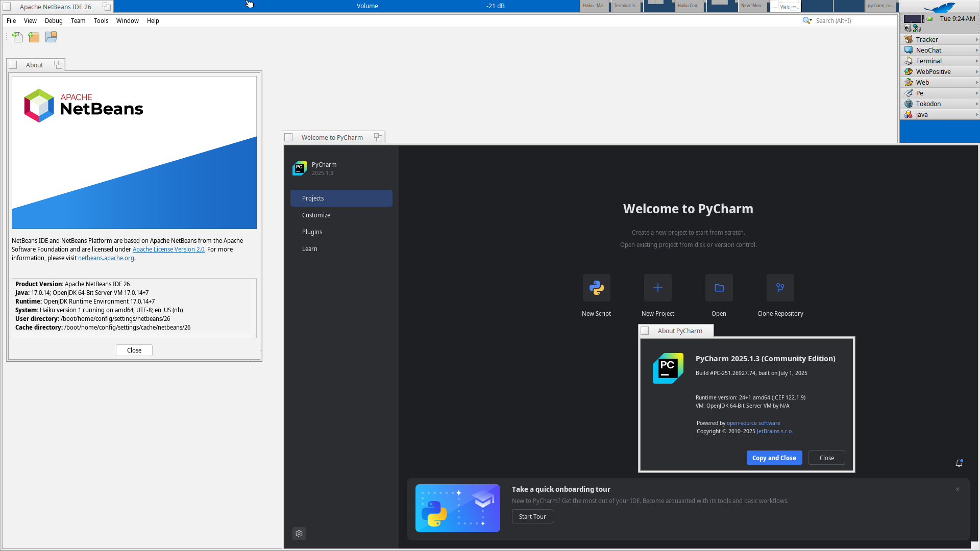Open the Apache License Version 2.0 link

[x=168, y=249]
